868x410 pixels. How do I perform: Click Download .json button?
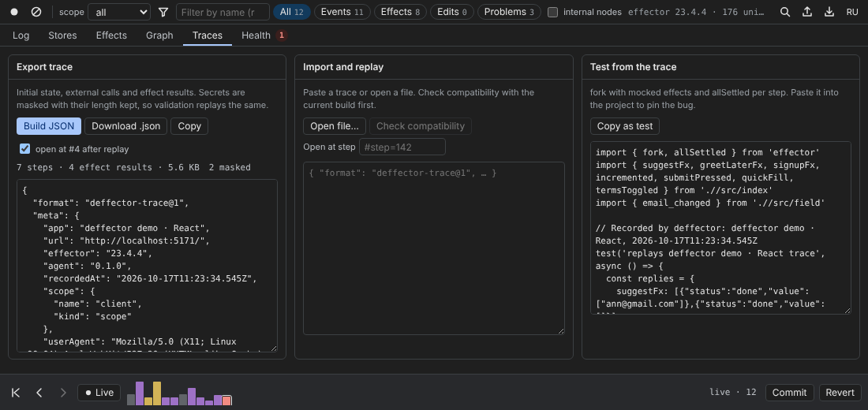tap(125, 126)
